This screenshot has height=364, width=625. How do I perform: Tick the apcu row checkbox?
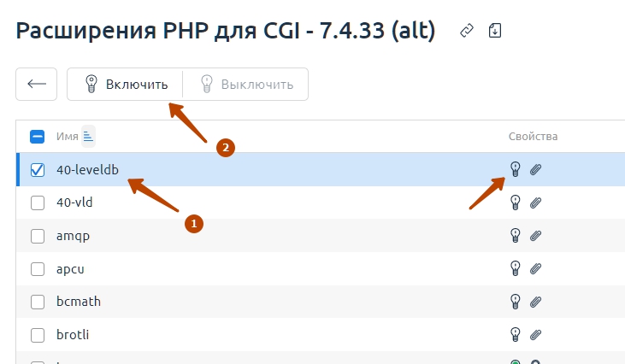click(x=38, y=269)
